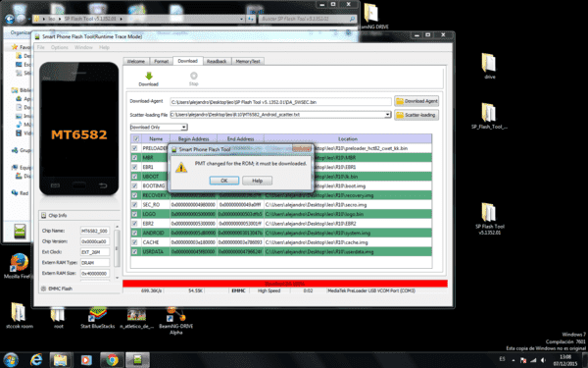
Task: Open the Welcome tab
Action: point(136,61)
